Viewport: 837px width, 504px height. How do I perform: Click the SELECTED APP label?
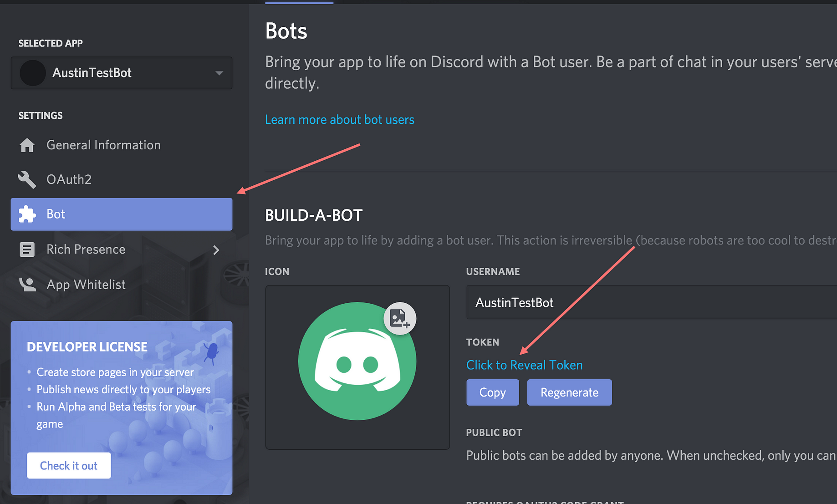click(51, 43)
